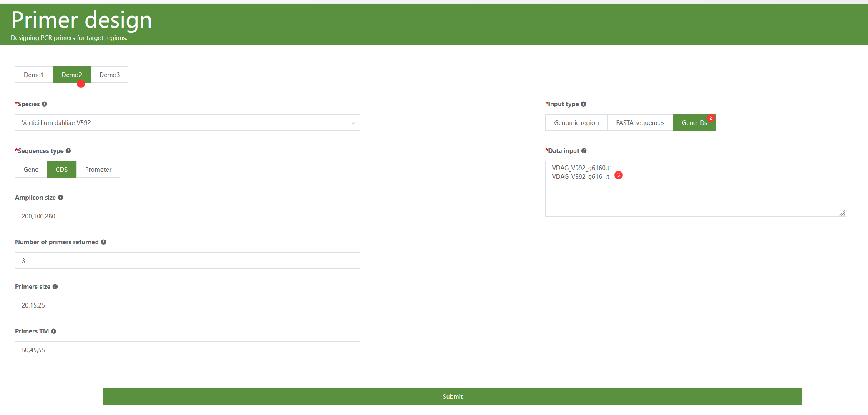Click inside the Data input text area
Viewport: 868px width, 415px height.
click(x=696, y=189)
